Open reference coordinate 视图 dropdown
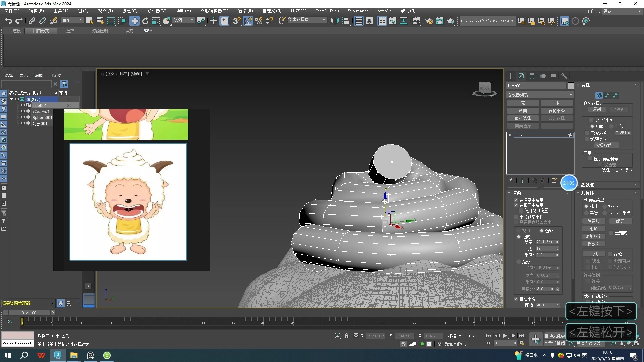The image size is (644, 362). point(183,20)
